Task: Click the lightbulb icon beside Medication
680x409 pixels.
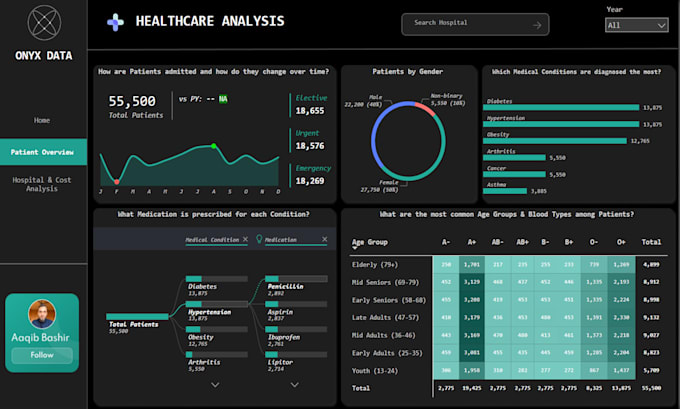Action: [259, 239]
